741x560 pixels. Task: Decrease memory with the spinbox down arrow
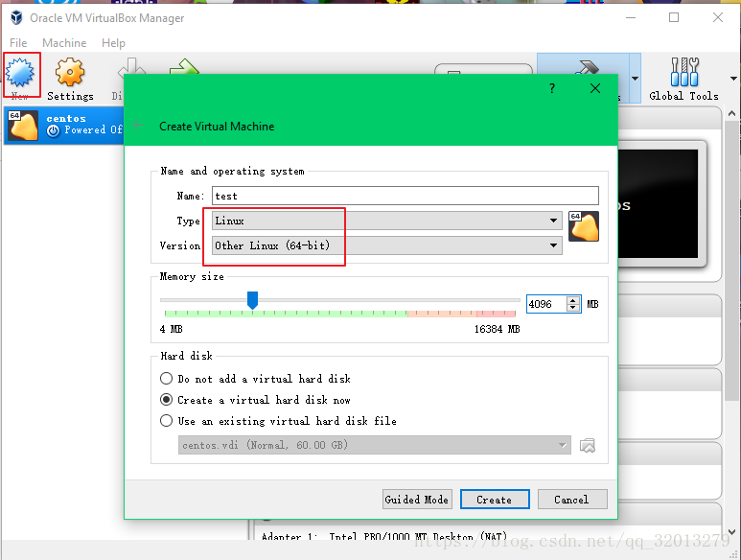(x=572, y=308)
